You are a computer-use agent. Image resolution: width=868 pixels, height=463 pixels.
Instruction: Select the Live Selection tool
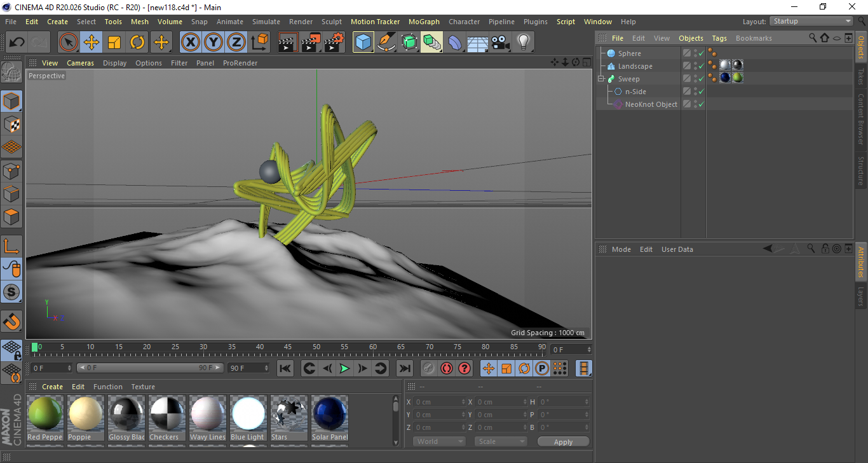tap(69, 43)
